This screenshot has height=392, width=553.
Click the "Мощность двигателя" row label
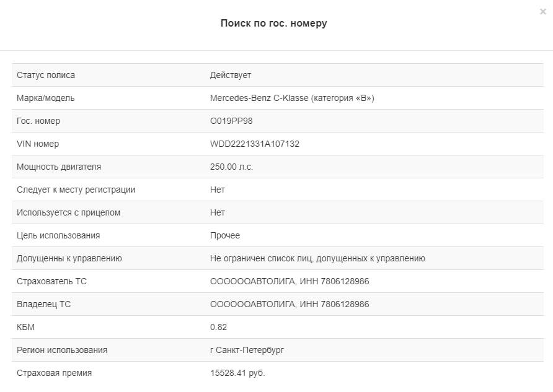click(59, 167)
